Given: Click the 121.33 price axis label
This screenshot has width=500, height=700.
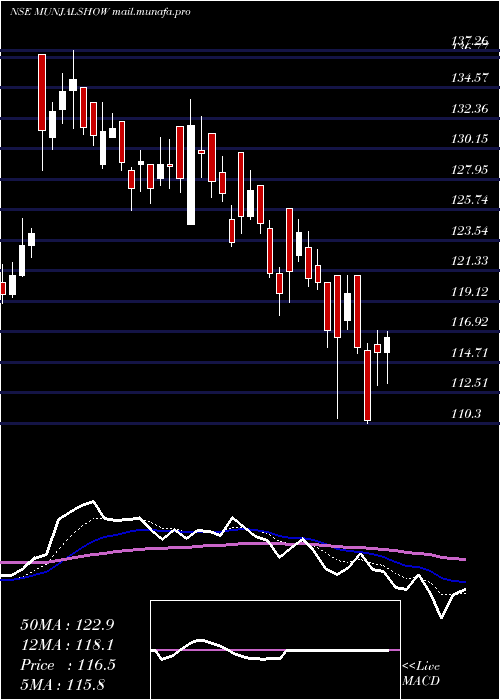Looking at the screenshot, I should [469, 261].
